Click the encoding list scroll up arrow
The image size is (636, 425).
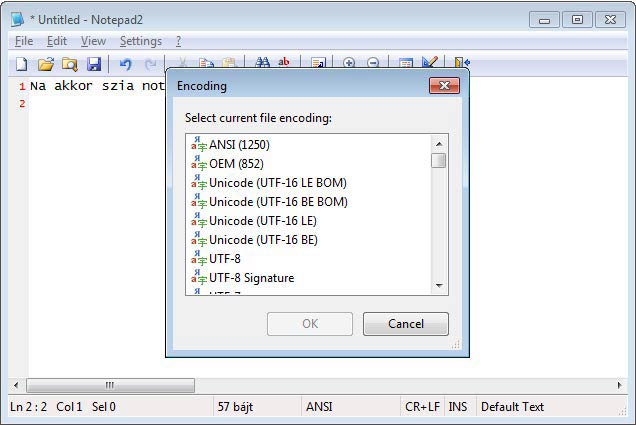point(438,144)
